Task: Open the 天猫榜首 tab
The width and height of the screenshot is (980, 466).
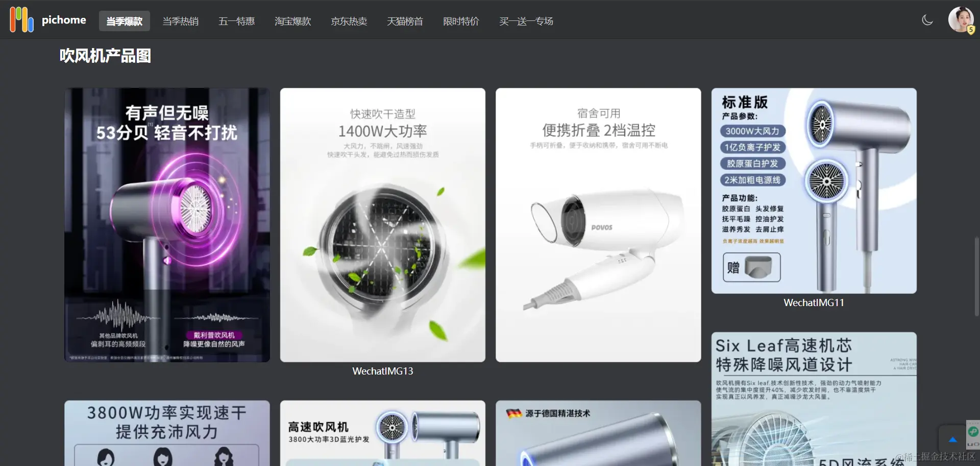Action: (x=405, y=21)
